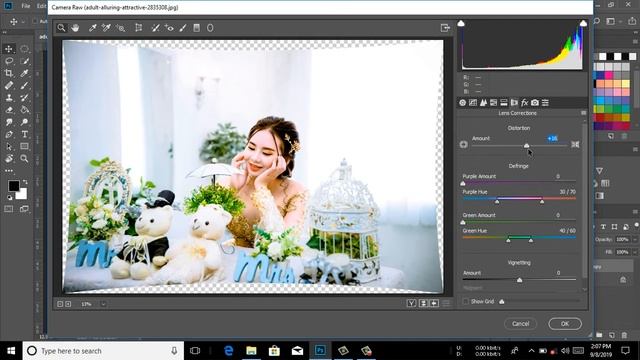The width and height of the screenshot is (640, 360).
Task: Open the Camera Calibration panel tab
Action: click(535, 102)
